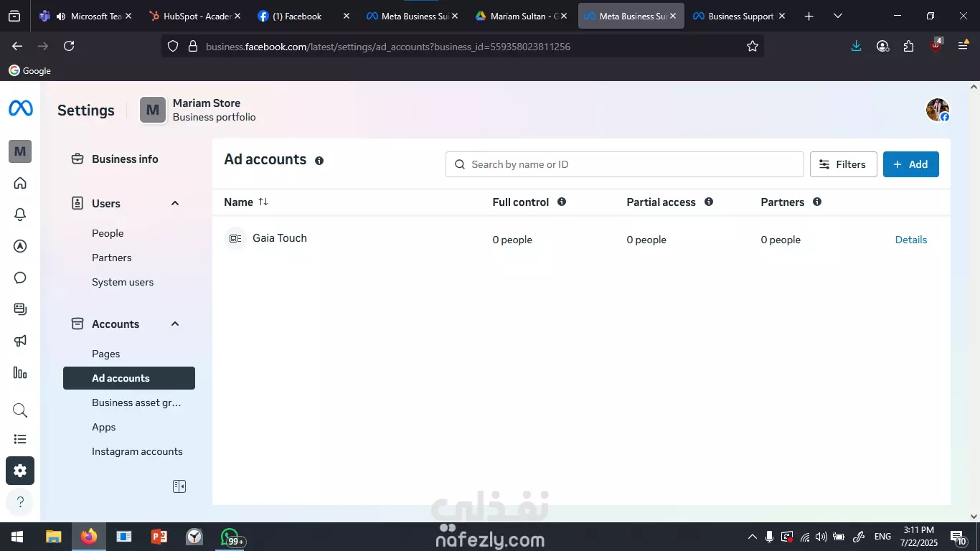
Task: Click the page scrollbar down arrow
Action: tap(974, 517)
